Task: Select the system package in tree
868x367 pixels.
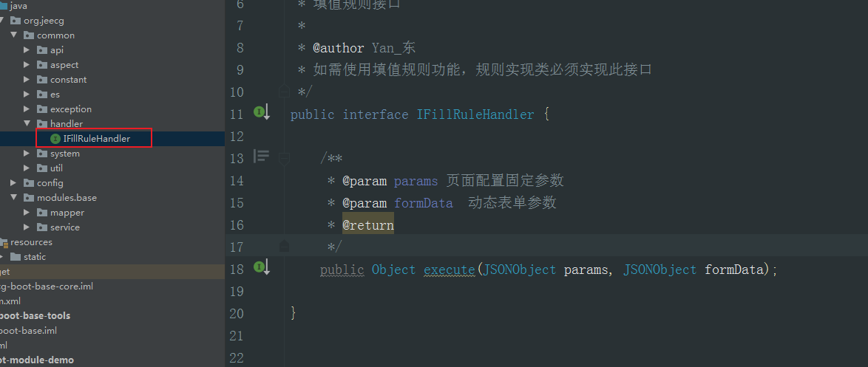Action: click(65, 153)
